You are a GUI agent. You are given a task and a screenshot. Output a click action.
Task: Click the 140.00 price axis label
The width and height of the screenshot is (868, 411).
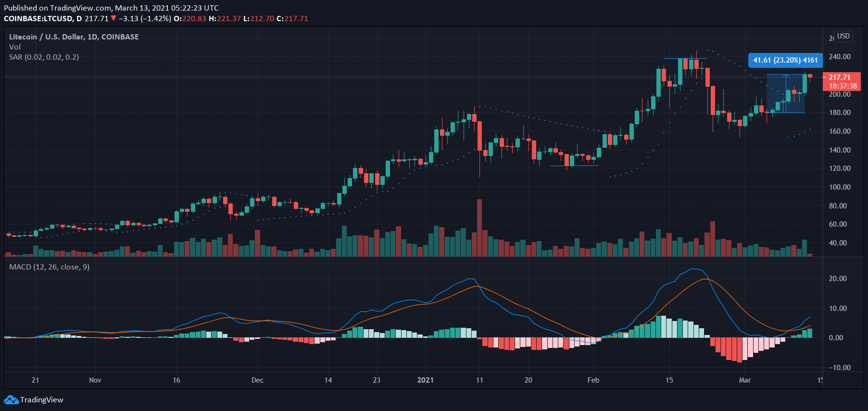[840, 150]
